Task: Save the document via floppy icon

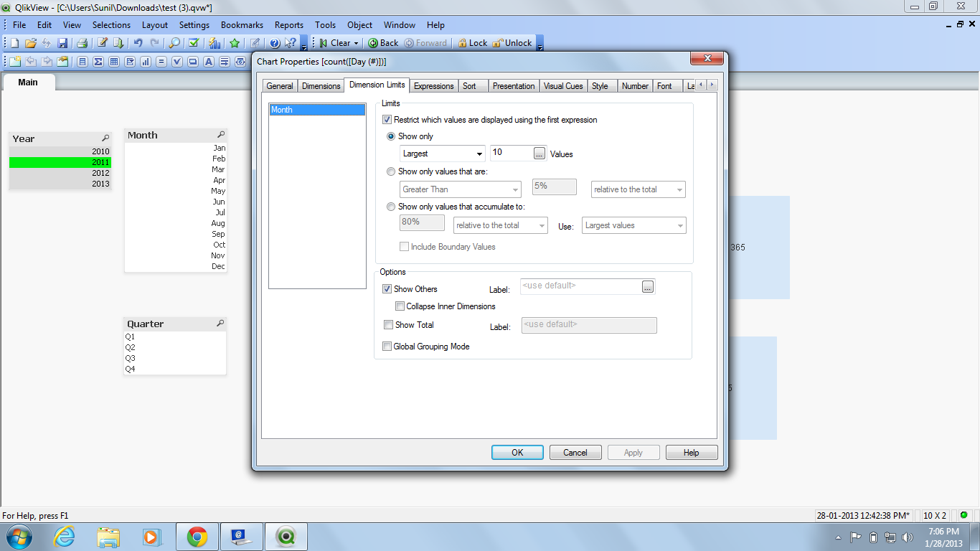Action: pos(62,43)
